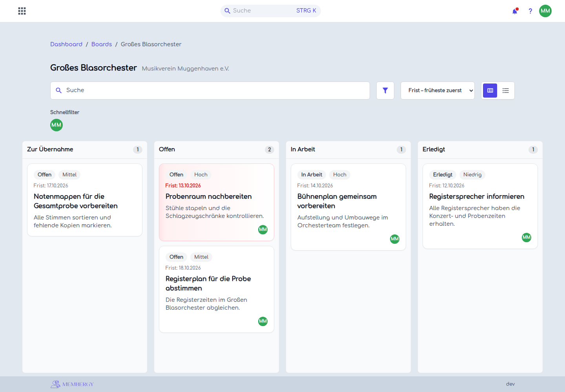Click overdue date Frist: 13.10.2026
Viewport: 565px width, 392px height.
click(183, 186)
